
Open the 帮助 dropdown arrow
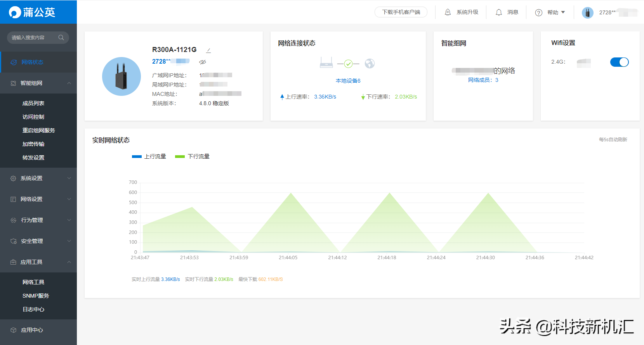tap(563, 12)
